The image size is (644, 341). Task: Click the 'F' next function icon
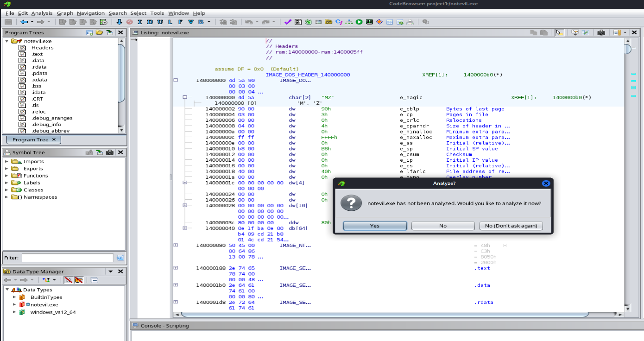[180, 22]
